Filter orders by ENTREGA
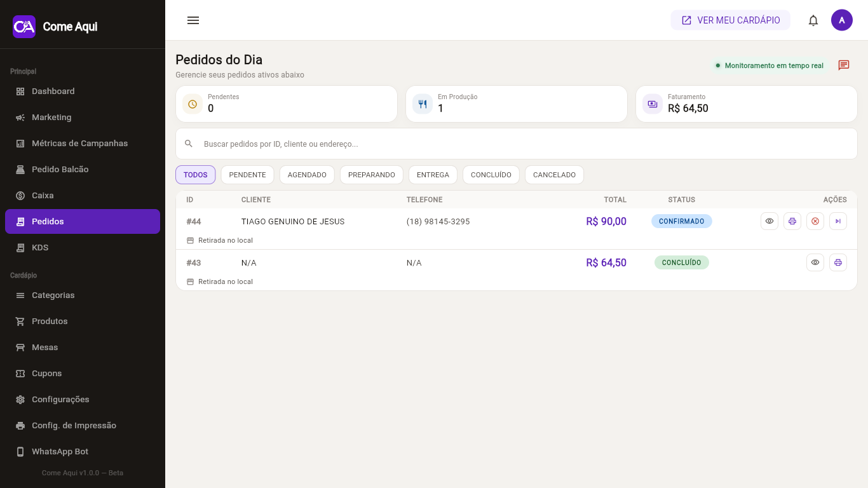The height and width of the screenshot is (488, 868). pos(433,175)
